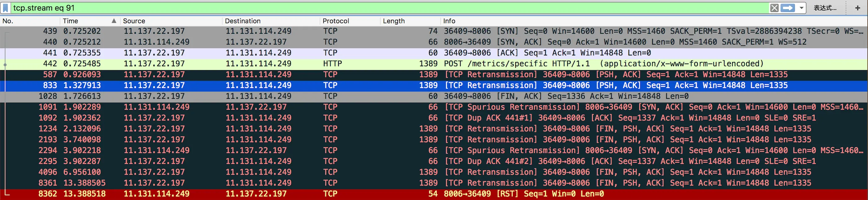Click length value 54 in RST packet

click(433, 194)
